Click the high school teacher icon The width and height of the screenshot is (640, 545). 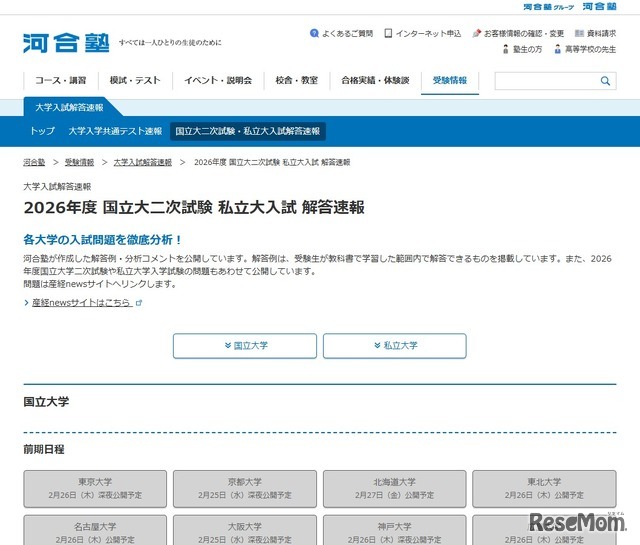coord(558,49)
